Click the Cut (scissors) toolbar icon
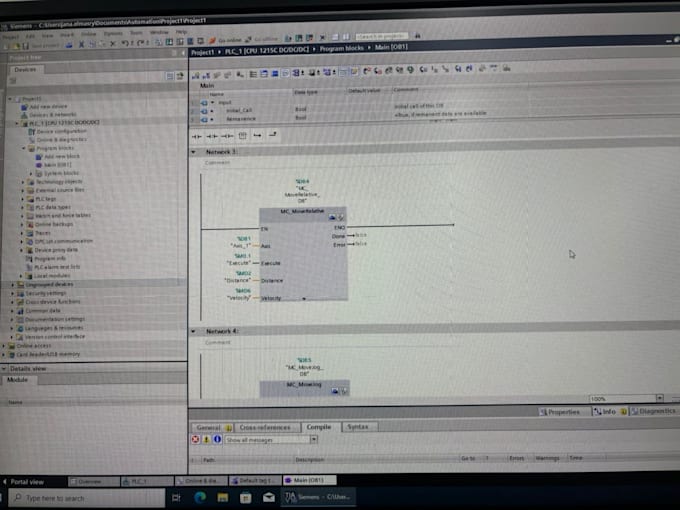Viewport: 680px width, 510px height. pos(81,45)
